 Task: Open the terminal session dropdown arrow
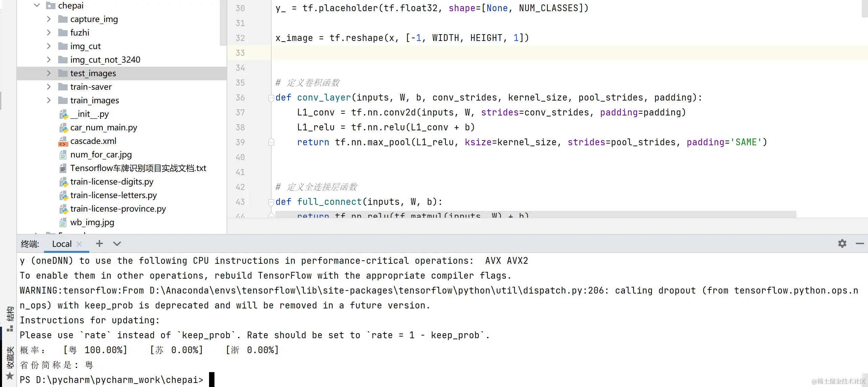117,243
